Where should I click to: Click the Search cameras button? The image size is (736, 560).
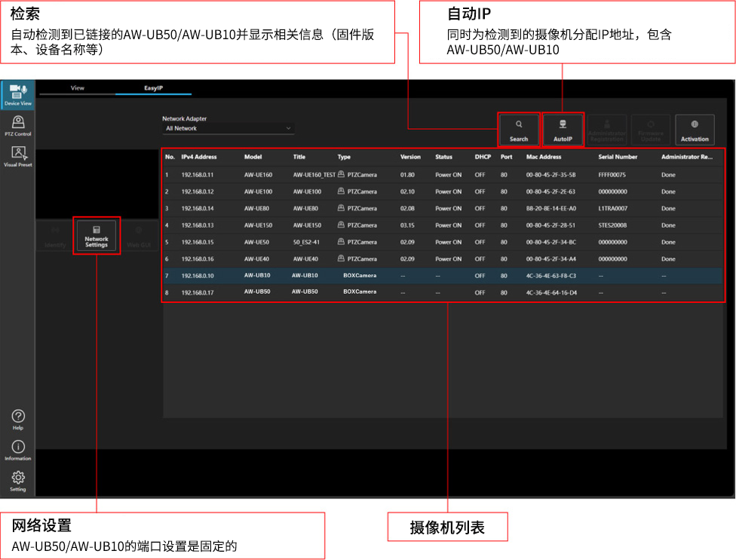(519, 130)
